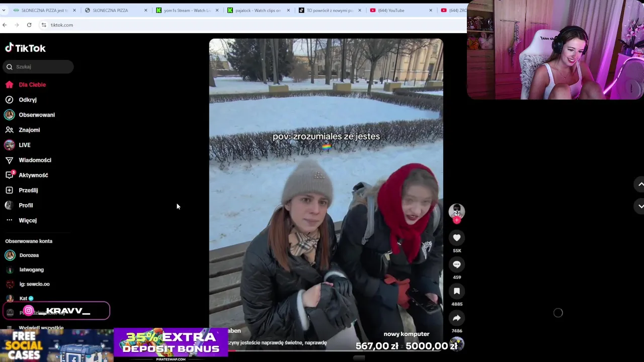Click the TikTok logo

25,48
